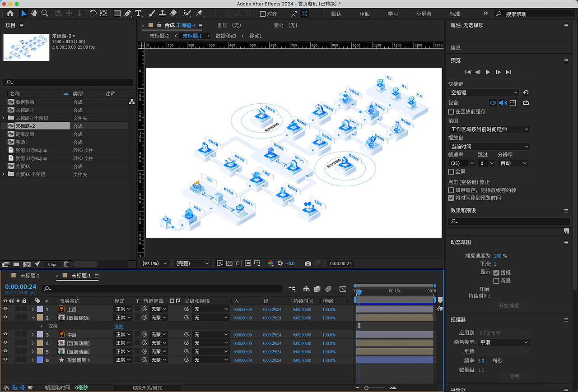Toggle transparency grid in viewer
The image size is (578, 392).
click(x=229, y=263)
